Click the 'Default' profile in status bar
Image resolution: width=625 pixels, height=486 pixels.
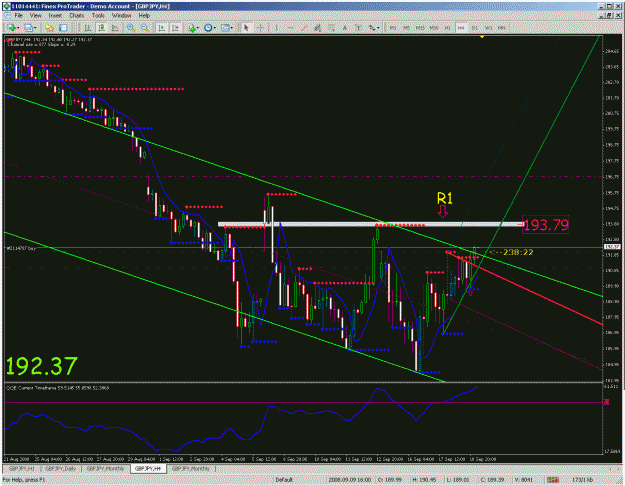(x=284, y=480)
